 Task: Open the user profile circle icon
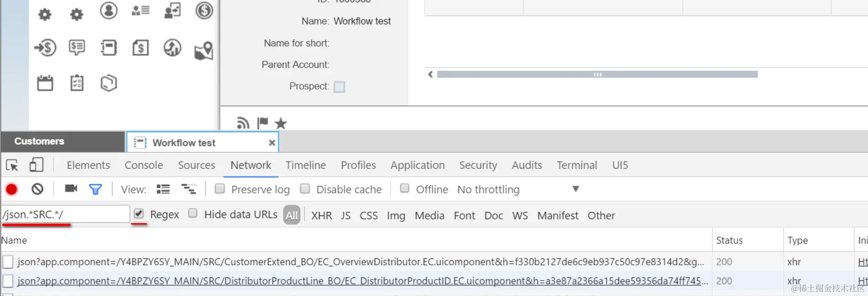pos(109,10)
